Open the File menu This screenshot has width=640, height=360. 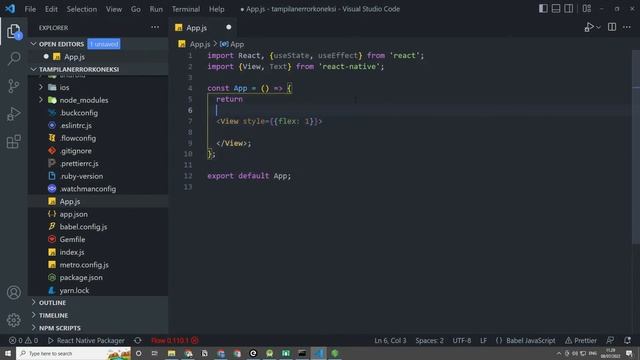tap(30, 9)
